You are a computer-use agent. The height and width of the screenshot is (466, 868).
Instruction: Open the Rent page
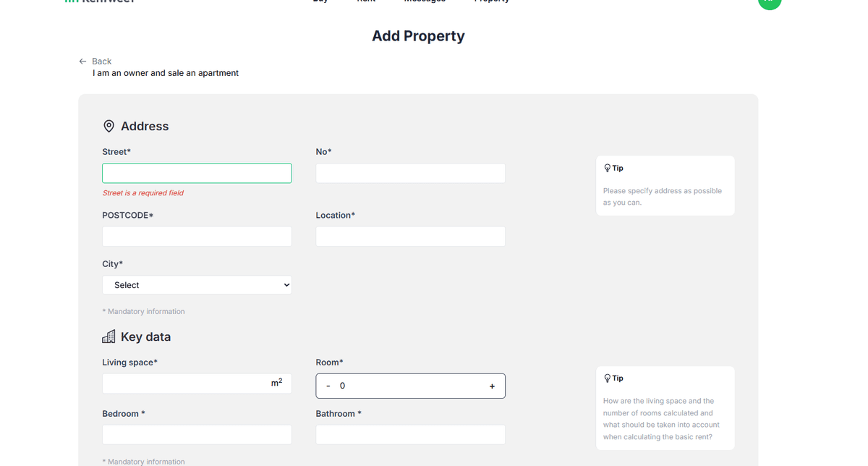tap(366, 1)
